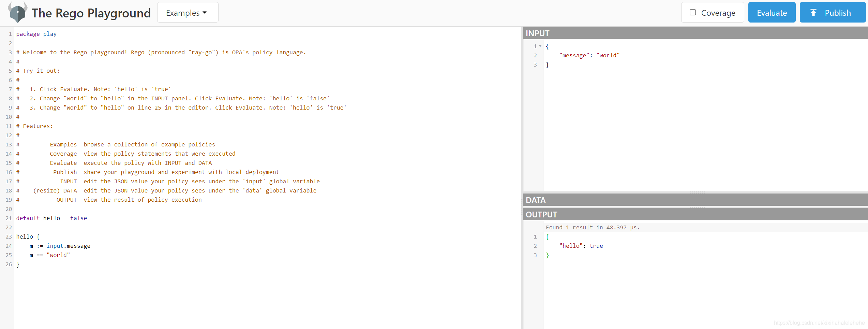Run the policy with Evaluate button

coord(772,13)
